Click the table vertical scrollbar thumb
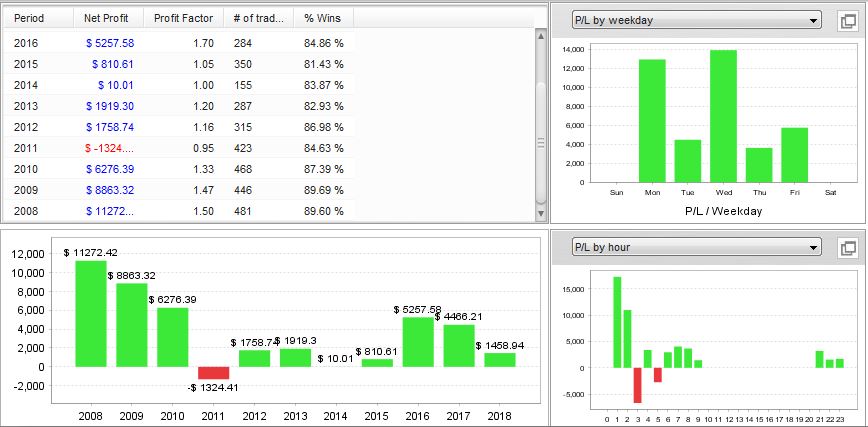 point(541,143)
